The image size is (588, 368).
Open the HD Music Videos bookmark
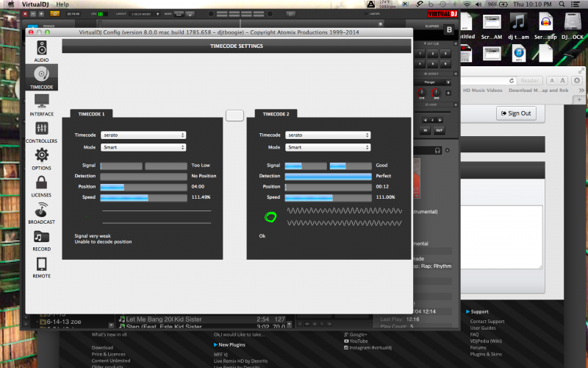pos(482,91)
